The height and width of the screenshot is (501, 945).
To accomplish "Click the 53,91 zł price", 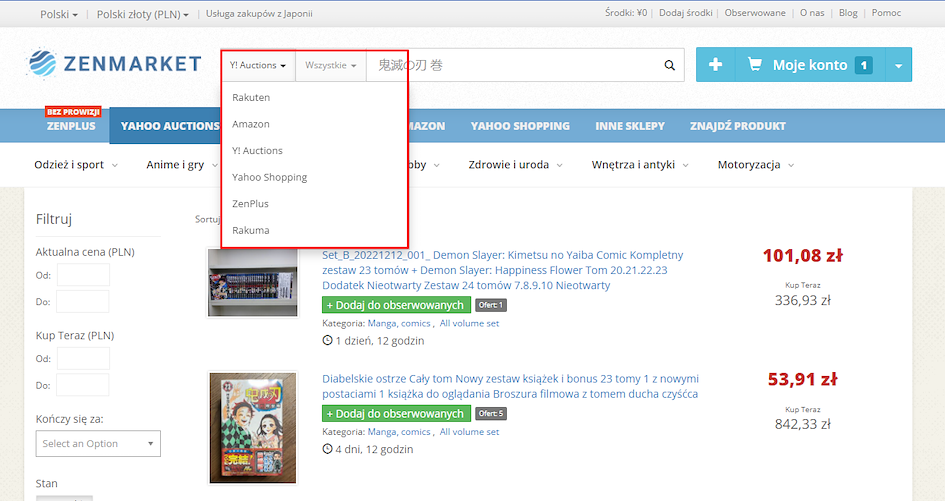I will (x=802, y=379).
